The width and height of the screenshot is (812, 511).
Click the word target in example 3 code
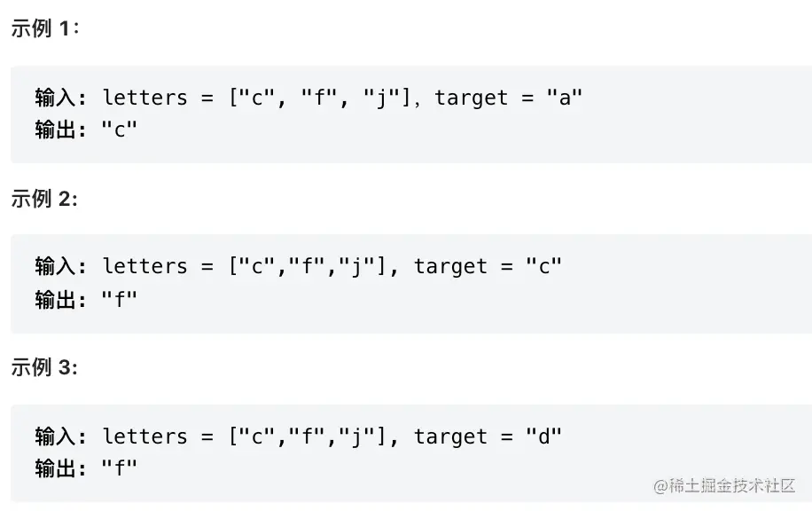450,436
